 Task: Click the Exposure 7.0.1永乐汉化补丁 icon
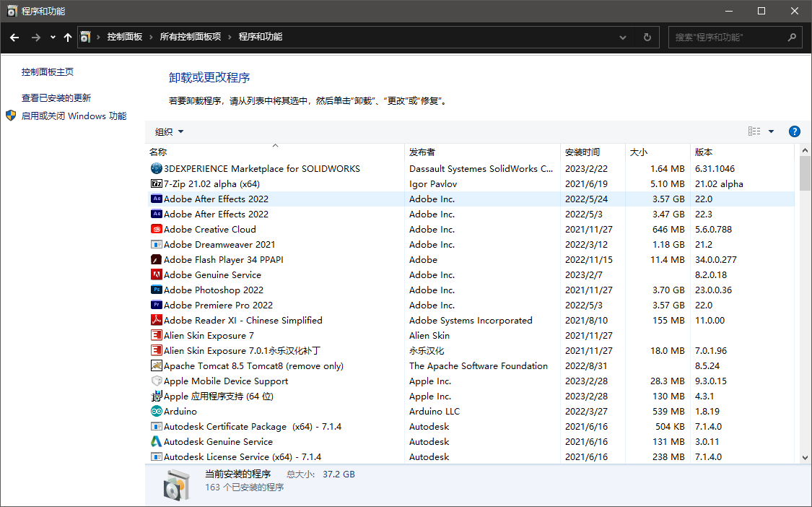coord(157,350)
